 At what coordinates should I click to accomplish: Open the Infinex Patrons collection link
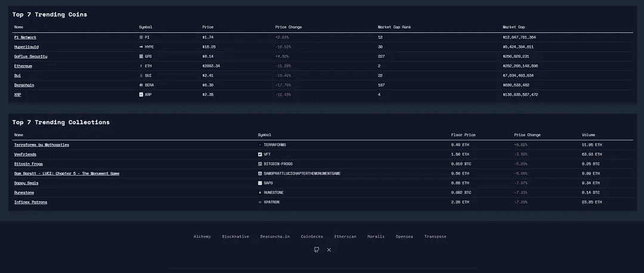pyautogui.click(x=31, y=202)
